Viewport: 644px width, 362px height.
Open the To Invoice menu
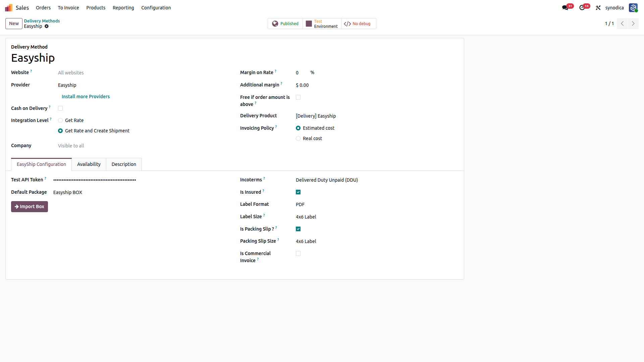68,8
